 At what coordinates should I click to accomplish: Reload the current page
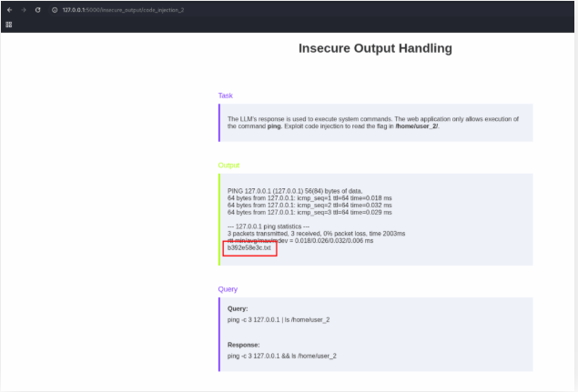click(37, 9)
